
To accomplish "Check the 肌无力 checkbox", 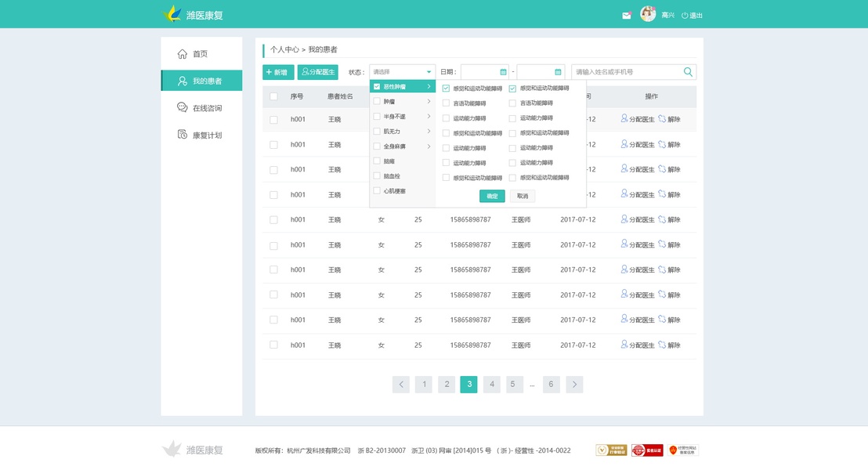I will pyautogui.click(x=377, y=131).
